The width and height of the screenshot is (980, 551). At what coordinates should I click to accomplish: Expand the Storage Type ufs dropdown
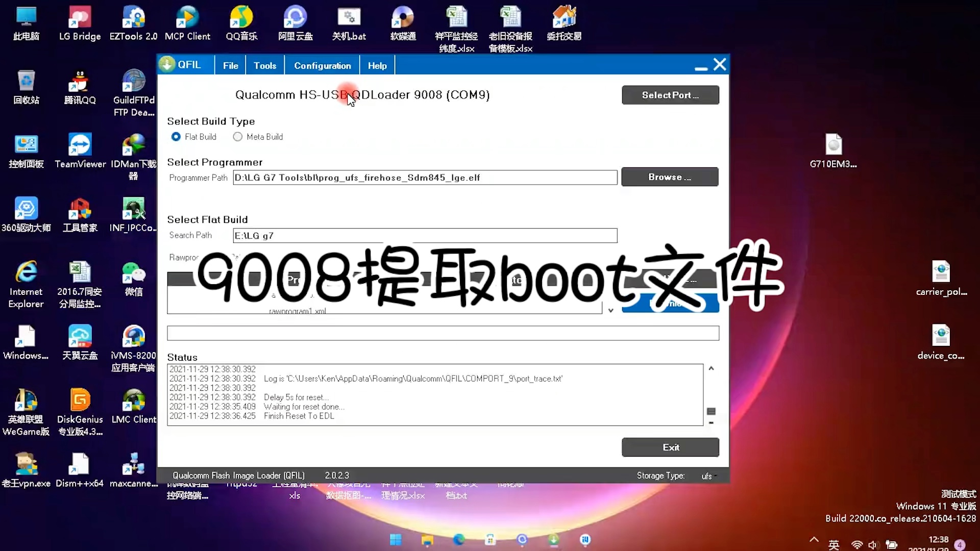(709, 476)
